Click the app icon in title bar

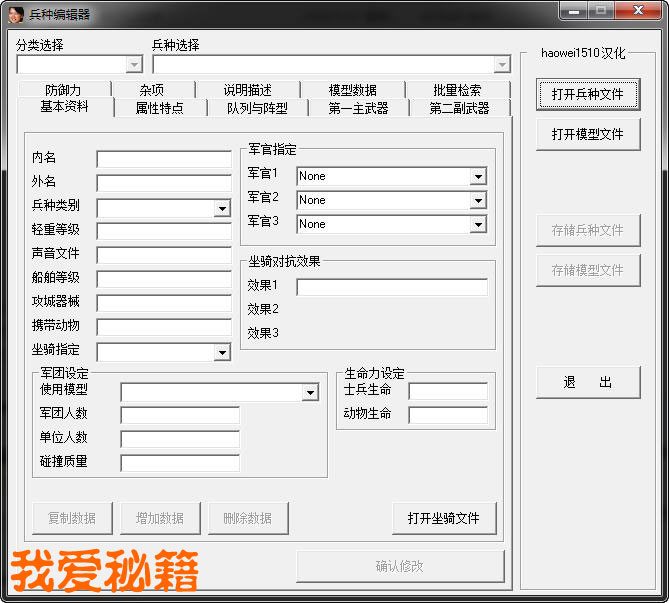pyautogui.click(x=16, y=13)
